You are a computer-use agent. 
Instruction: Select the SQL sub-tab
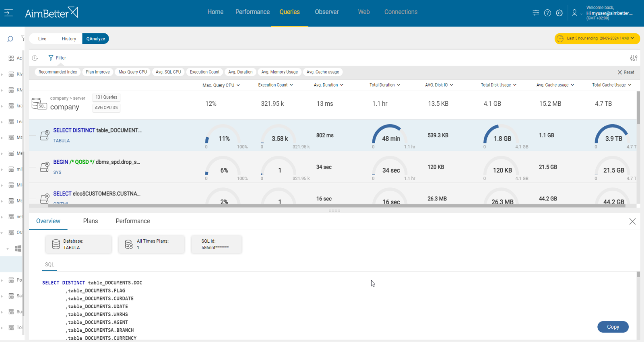50,265
